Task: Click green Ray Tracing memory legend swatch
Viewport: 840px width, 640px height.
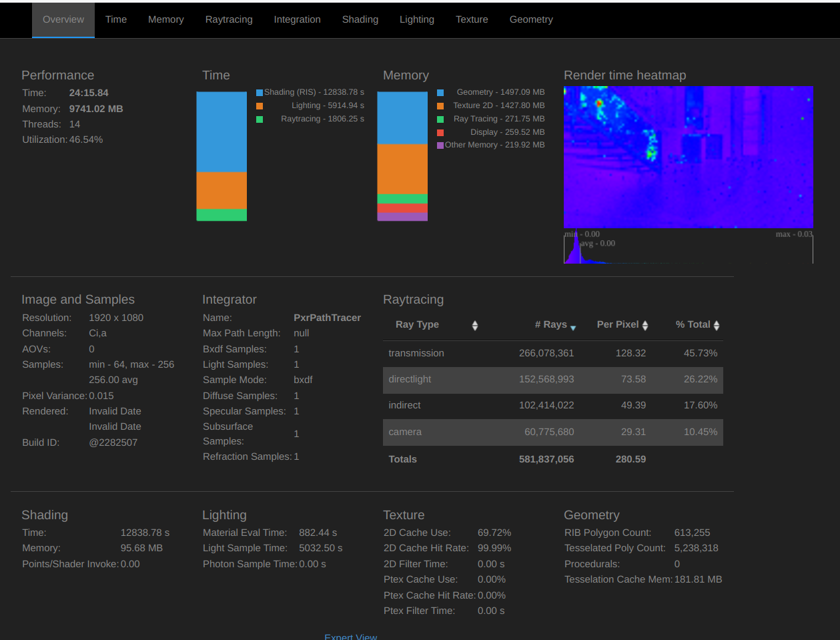Action: pos(440,119)
